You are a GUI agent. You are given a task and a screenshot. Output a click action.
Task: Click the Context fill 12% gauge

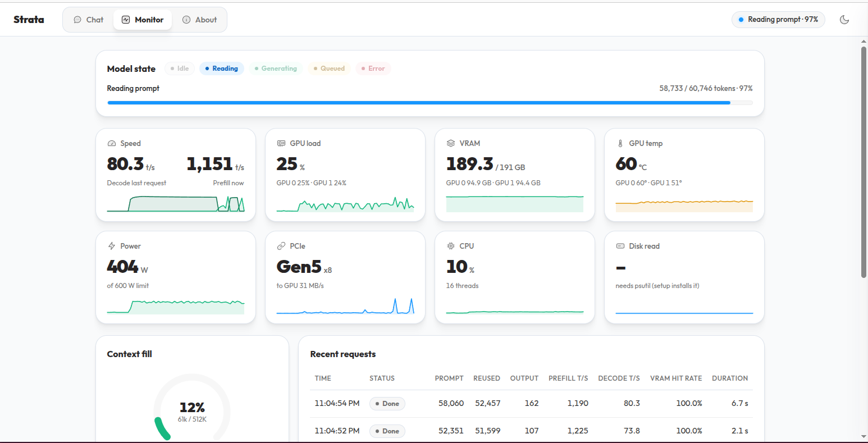(x=192, y=409)
